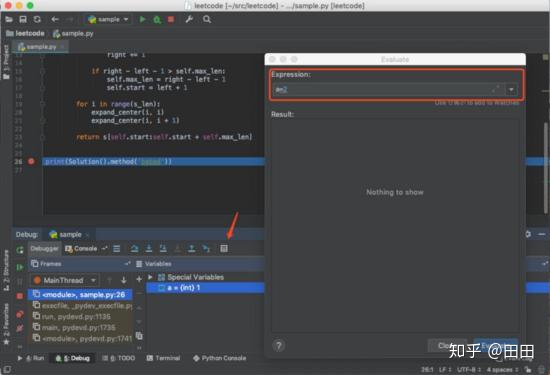The width and height of the screenshot is (550, 375).
Task: Click the leetcode breadcrumb folder
Action: click(x=25, y=34)
